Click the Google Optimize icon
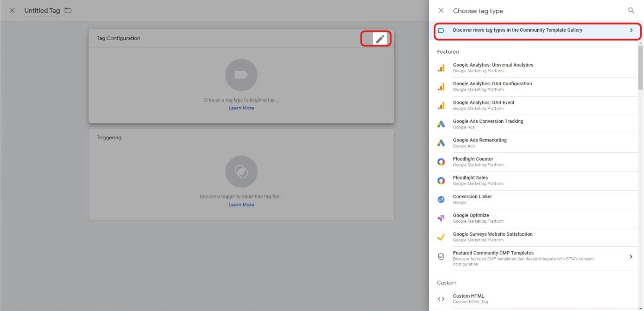644x311 pixels. (442, 218)
